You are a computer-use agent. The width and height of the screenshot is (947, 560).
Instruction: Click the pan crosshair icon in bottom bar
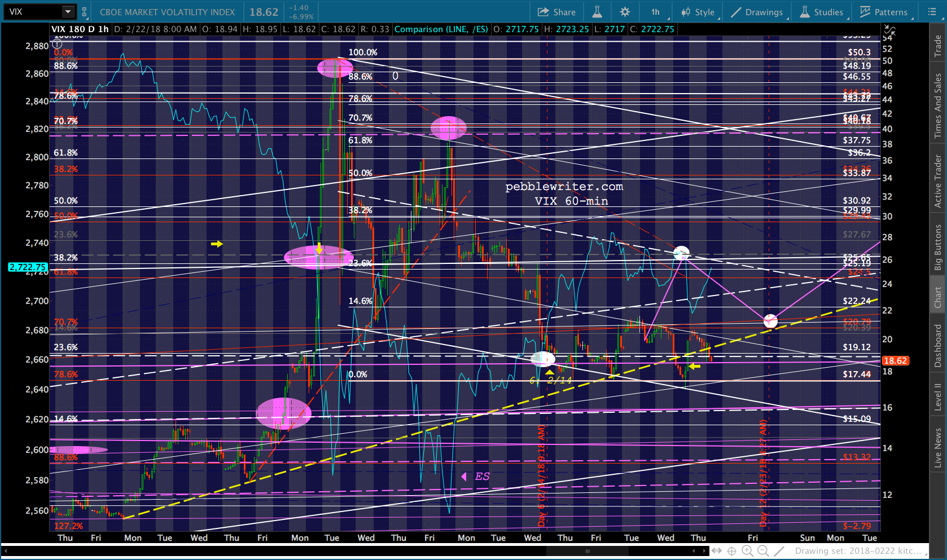point(731,551)
